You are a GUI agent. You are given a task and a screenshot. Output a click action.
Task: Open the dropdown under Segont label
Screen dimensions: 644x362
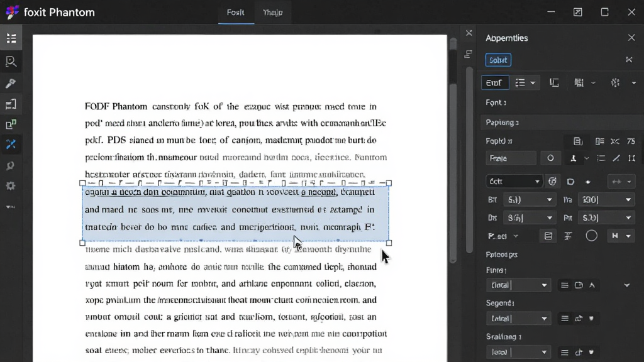[518, 319]
